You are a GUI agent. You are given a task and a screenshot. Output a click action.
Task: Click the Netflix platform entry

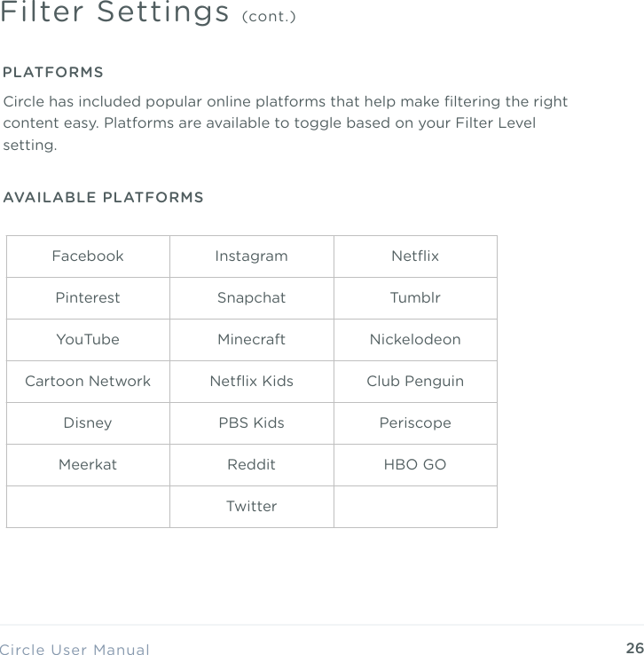click(x=415, y=256)
